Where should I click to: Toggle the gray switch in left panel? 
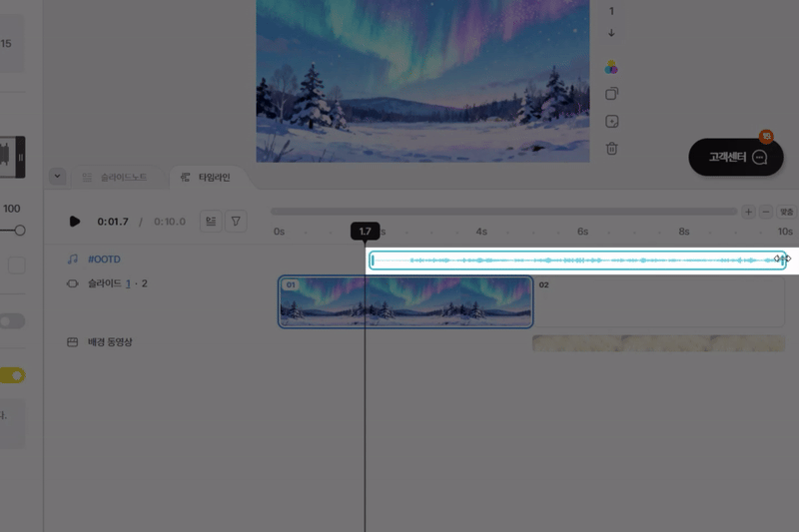click(12, 321)
